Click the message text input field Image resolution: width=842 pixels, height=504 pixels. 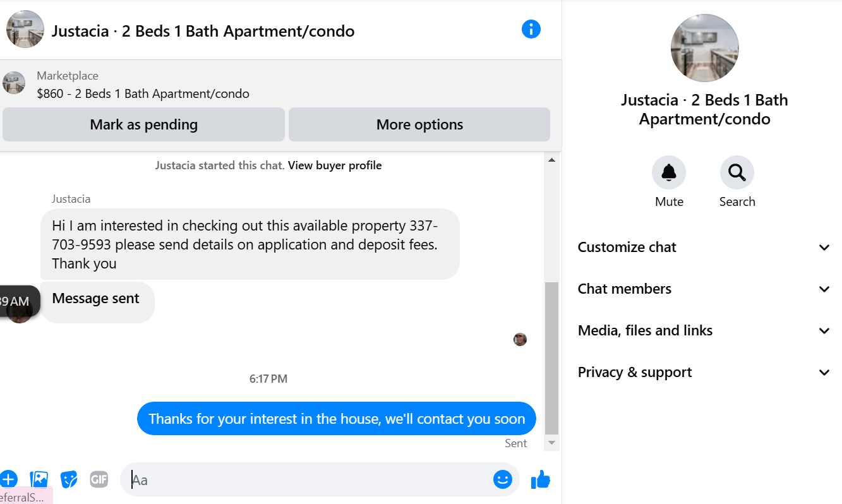tap(310, 480)
